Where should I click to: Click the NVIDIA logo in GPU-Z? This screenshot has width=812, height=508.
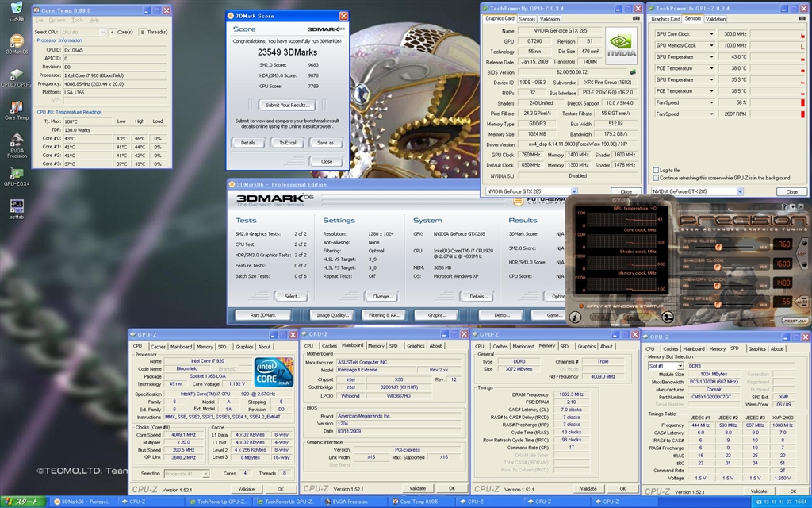coord(621,45)
